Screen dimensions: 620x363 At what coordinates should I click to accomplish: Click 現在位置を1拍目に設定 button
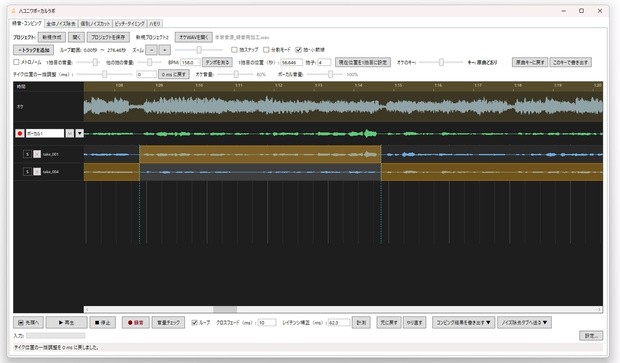tap(363, 62)
